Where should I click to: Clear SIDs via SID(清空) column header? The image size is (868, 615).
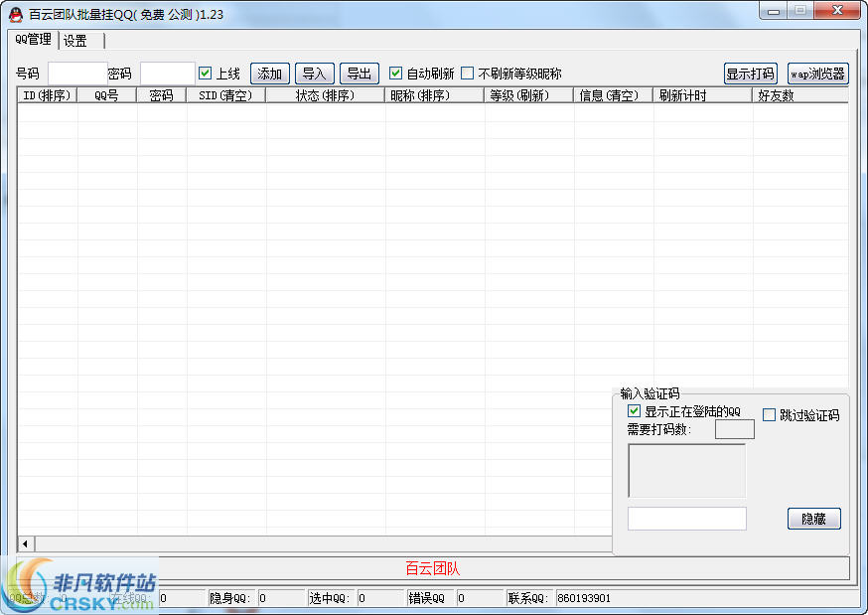[225, 95]
